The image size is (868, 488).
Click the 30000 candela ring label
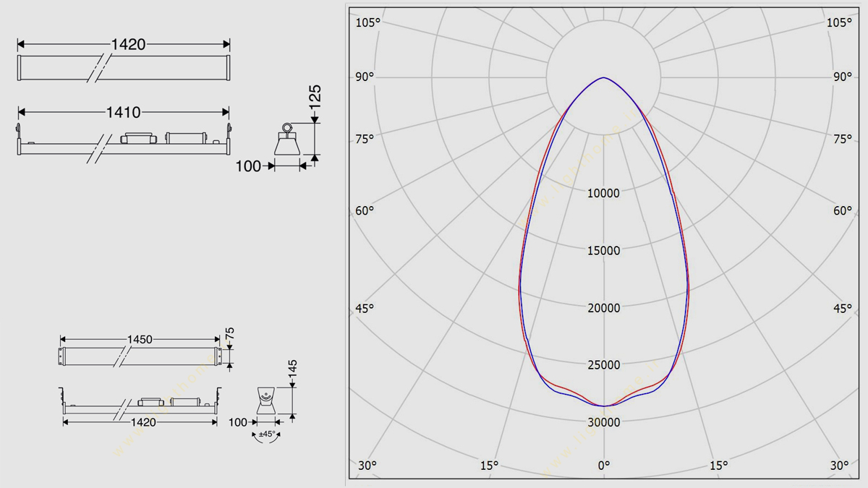(603, 422)
